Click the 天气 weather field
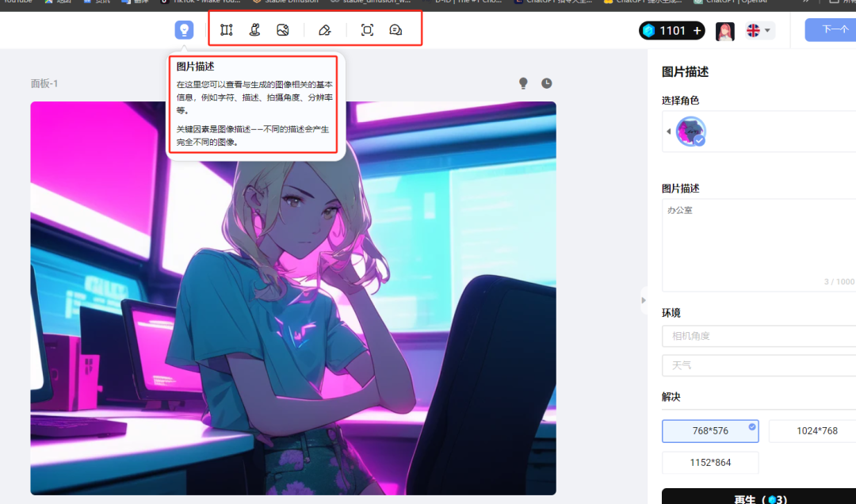Viewport: 856px width, 504px height. tap(759, 365)
